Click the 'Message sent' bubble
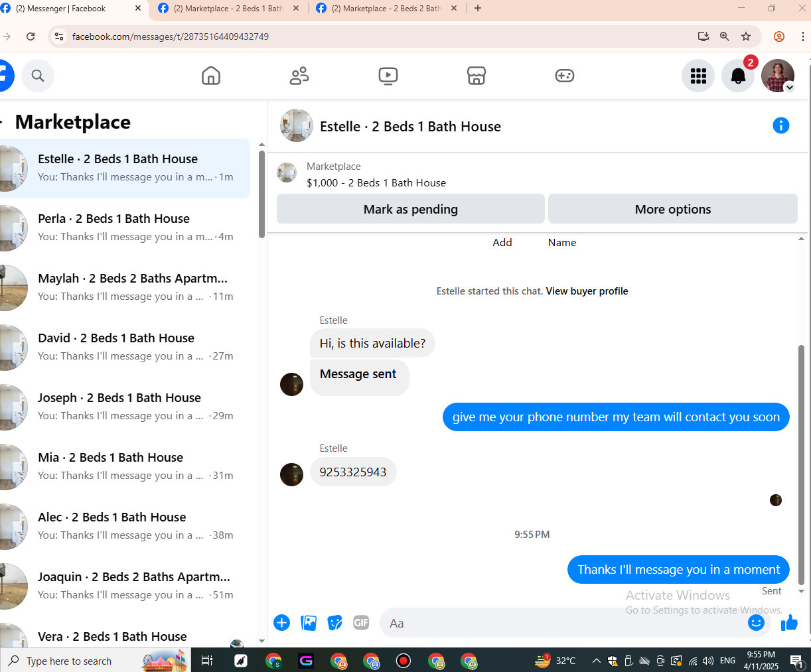811x672 pixels. (359, 377)
